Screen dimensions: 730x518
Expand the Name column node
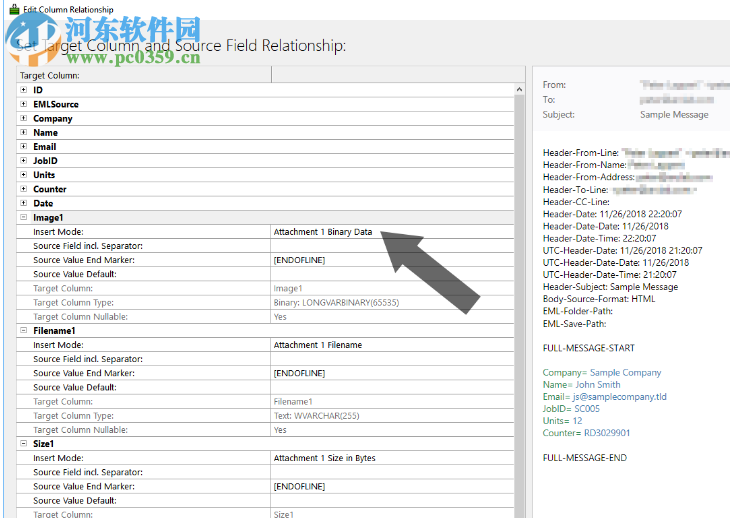[x=23, y=132]
